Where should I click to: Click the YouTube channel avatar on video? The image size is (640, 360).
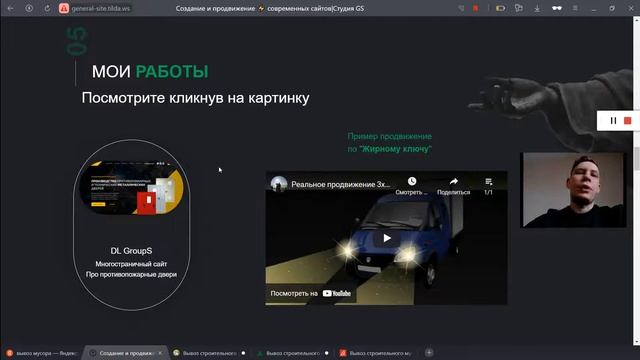point(279,184)
